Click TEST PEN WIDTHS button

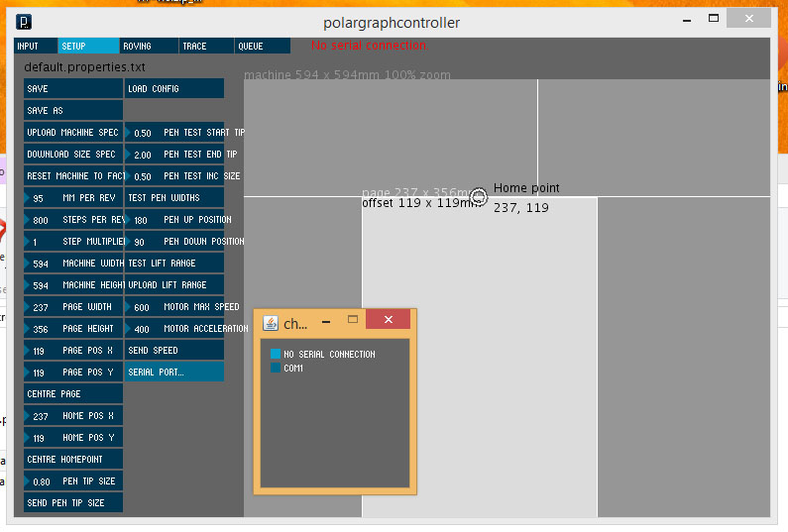174,197
